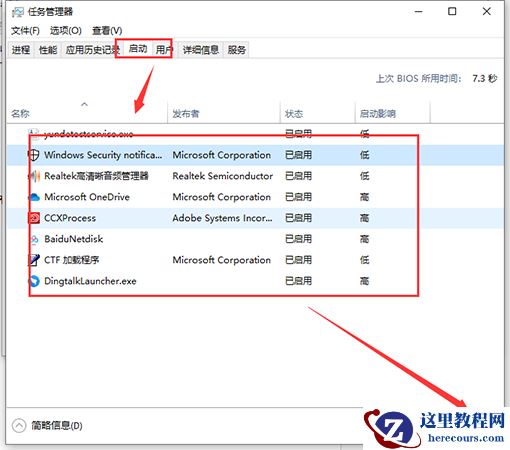This screenshot has width=510, height=450.
Task: Select the BaiduNetdisk entry name
Action: 74,239
